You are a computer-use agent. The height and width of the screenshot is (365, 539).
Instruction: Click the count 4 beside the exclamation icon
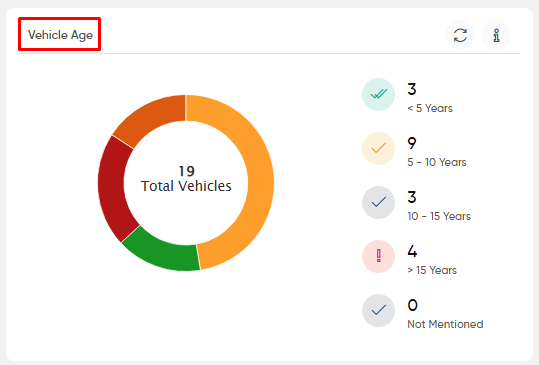[x=412, y=251]
